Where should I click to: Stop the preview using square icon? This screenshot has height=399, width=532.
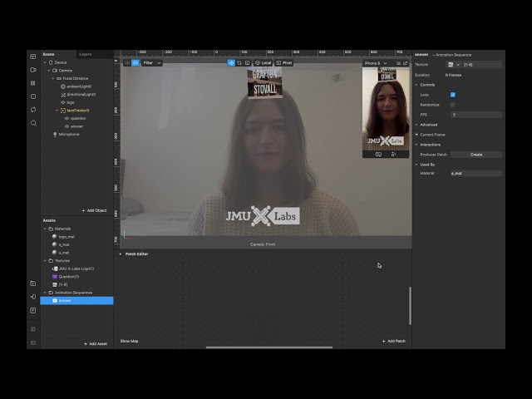(33, 96)
